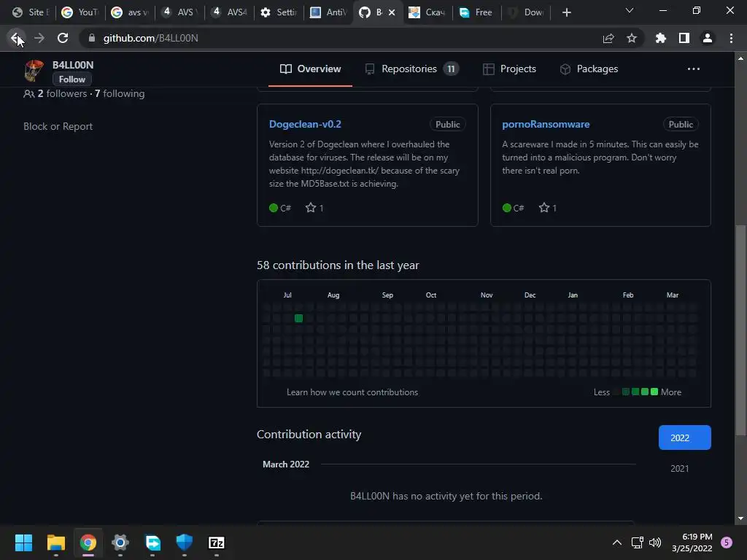Switch to the Repositories tab
Image resolution: width=747 pixels, height=560 pixels.
411,69
